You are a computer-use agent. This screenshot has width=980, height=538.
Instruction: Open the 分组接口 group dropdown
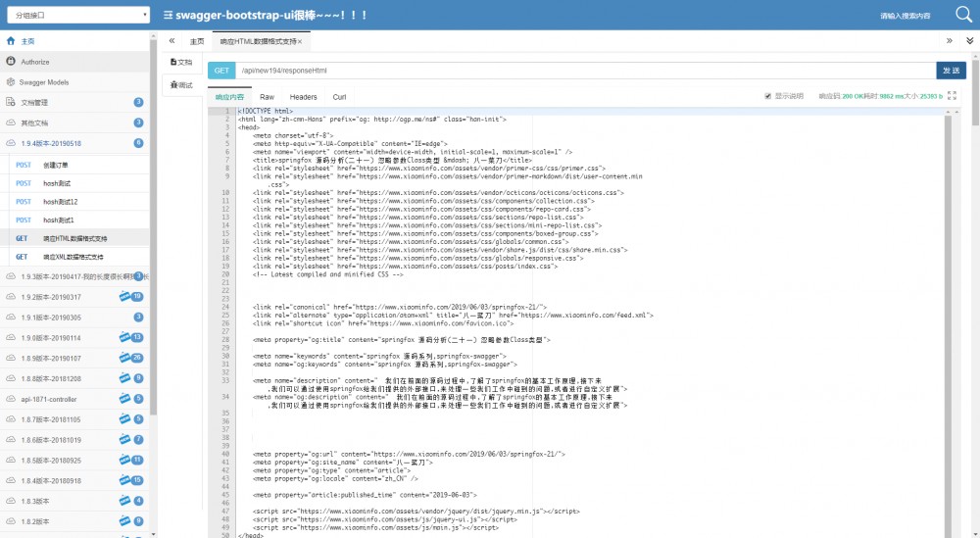[78, 15]
